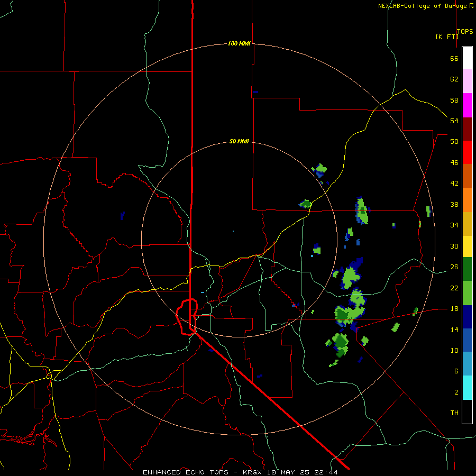
Task: Click the '14' legend value
Action: (x=454, y=329)
